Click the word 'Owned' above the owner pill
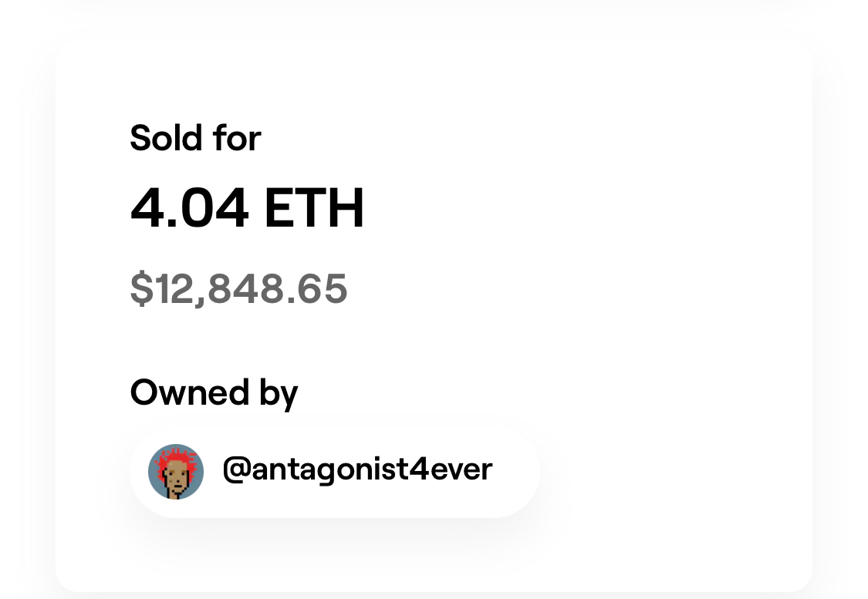Image resolution: width=868 pixels, height=599 pixels. click(x=190, y=392)
